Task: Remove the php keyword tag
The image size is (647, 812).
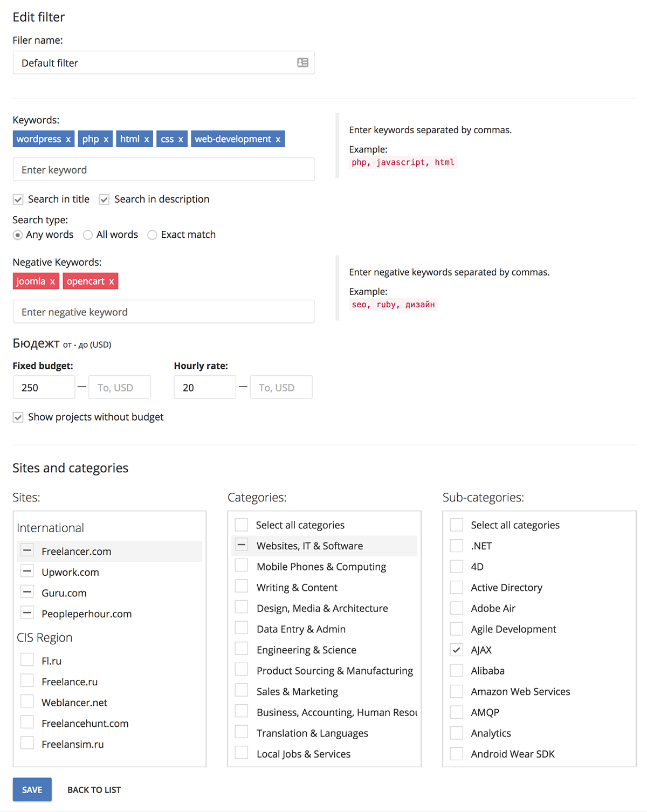Action: pyautogui.click(x=106, y=139)
